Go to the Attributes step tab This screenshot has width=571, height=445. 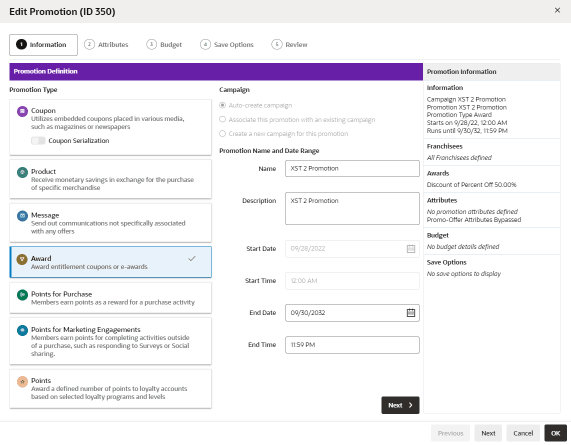coord(106,44)
